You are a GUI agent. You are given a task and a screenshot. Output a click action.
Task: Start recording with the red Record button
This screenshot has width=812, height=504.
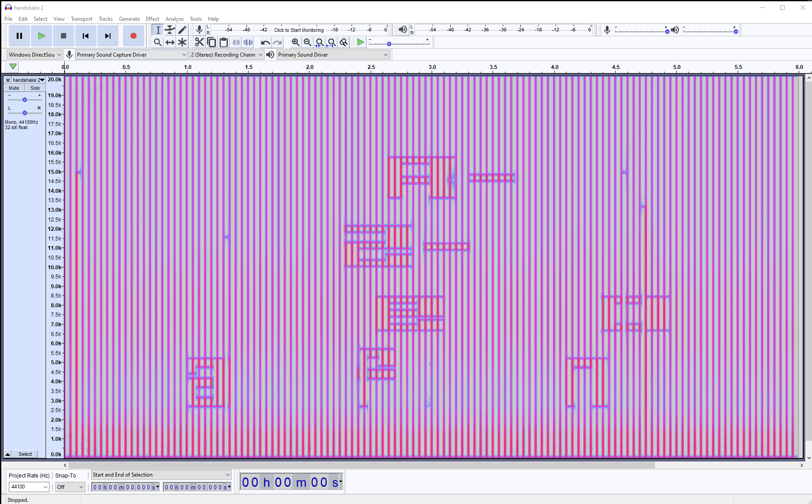(133, 36)
